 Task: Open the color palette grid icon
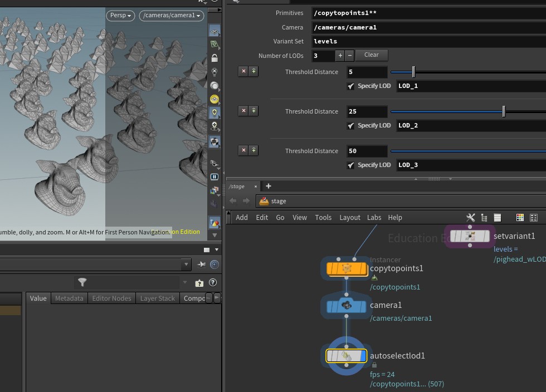tap(520, 218)
